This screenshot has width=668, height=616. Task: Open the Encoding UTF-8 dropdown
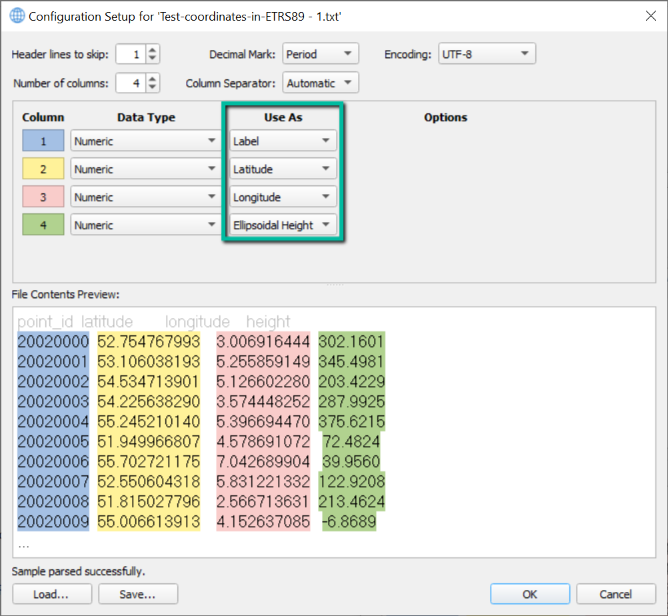[485, 54]
